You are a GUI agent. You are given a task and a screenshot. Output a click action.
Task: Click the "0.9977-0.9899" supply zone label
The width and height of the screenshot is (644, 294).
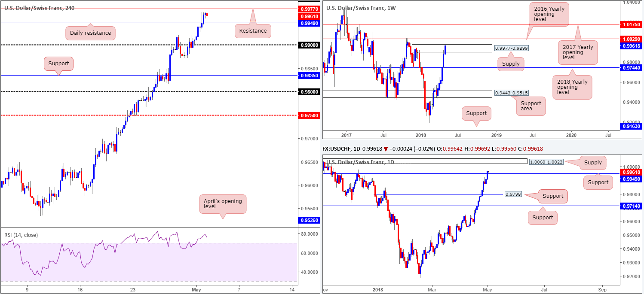click(x=512, y=48)
